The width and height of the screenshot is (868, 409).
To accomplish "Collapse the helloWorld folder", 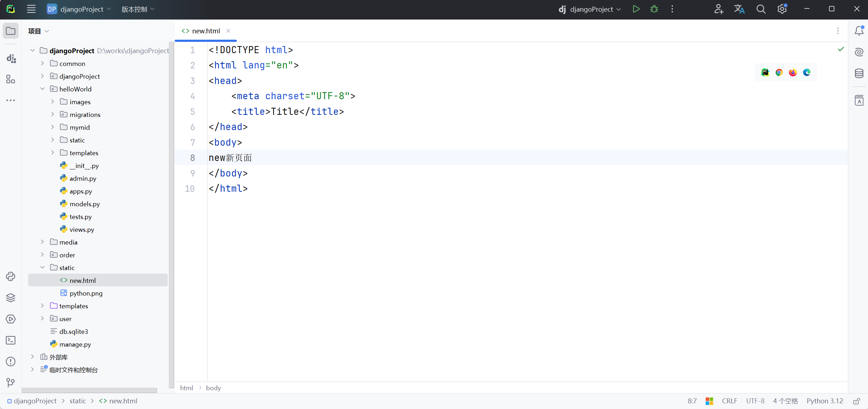I will coord(42,89).
